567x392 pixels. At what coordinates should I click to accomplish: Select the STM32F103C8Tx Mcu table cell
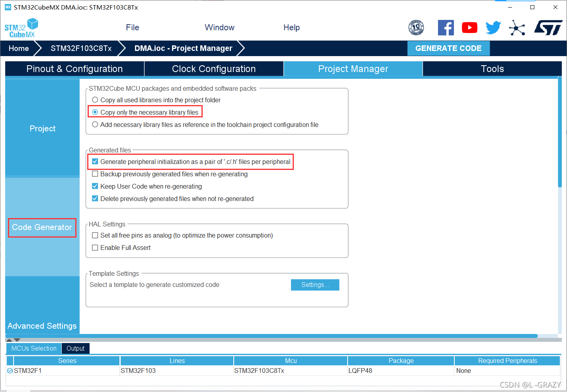coord(291,371)
